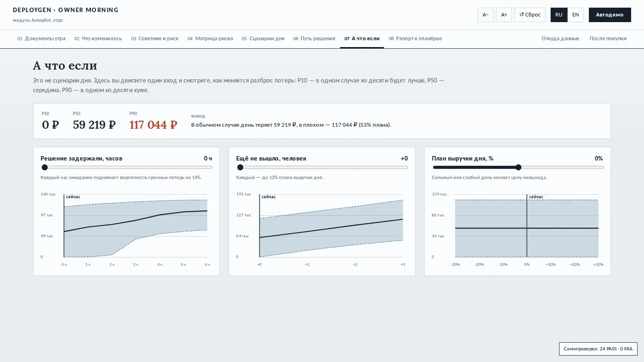Switch language to RU
644x362 pixels.
pyautogui.click(x=559, y=15)
